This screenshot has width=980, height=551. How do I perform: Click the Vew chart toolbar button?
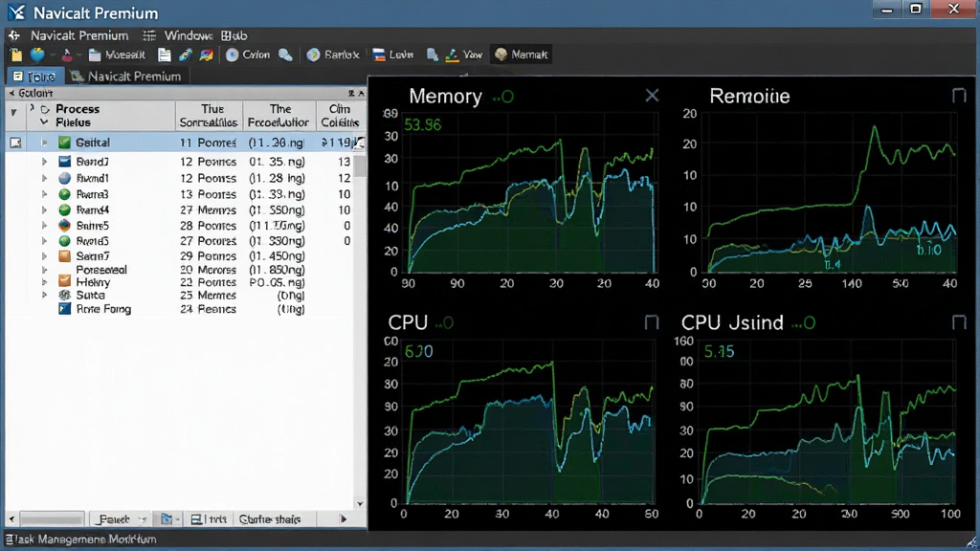pyautogui.click(x=464, y=55)
